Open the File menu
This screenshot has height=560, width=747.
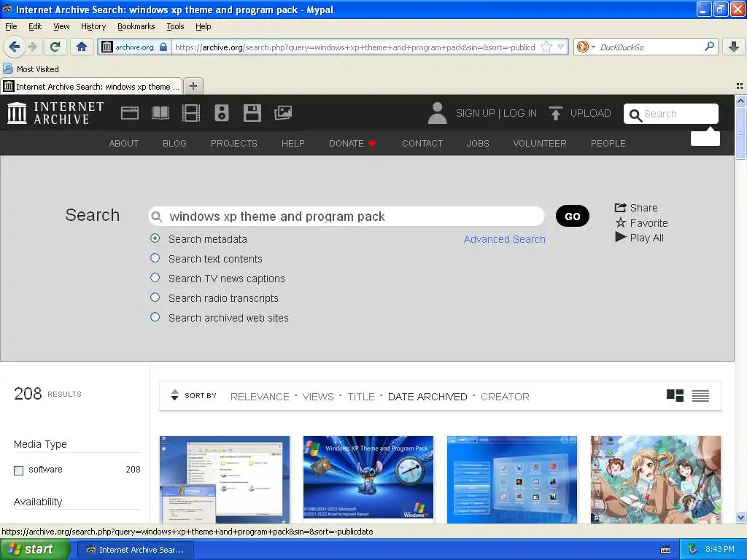(x=11, y=26)
